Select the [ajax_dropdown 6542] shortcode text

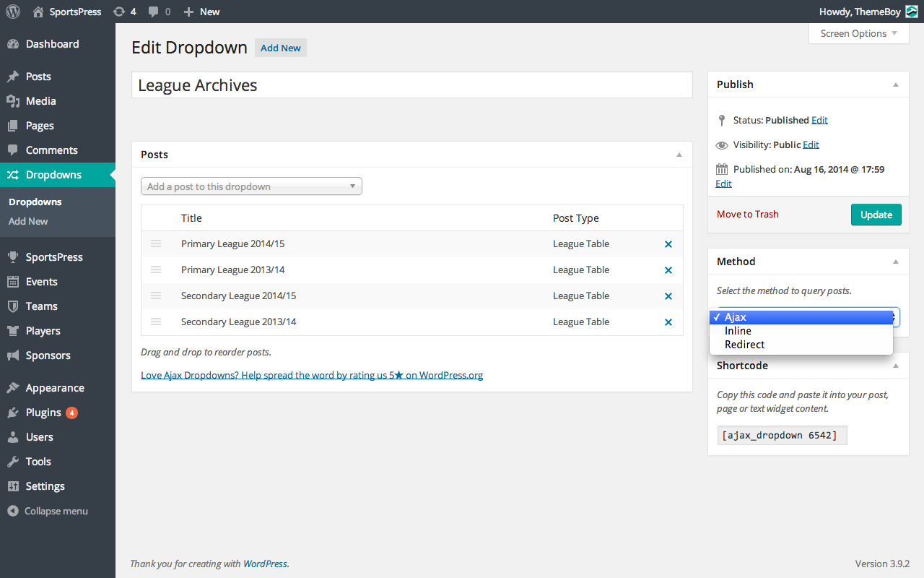[x=782, y=436]
